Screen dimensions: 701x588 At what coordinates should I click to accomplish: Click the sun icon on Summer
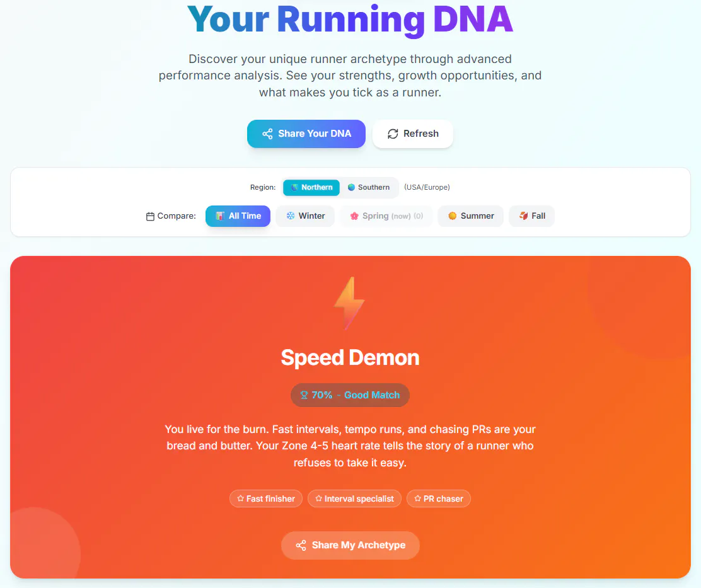pos(453,216)
